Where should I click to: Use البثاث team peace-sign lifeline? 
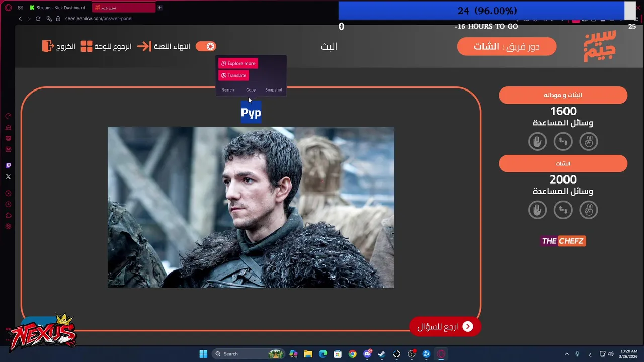point(589,141)
